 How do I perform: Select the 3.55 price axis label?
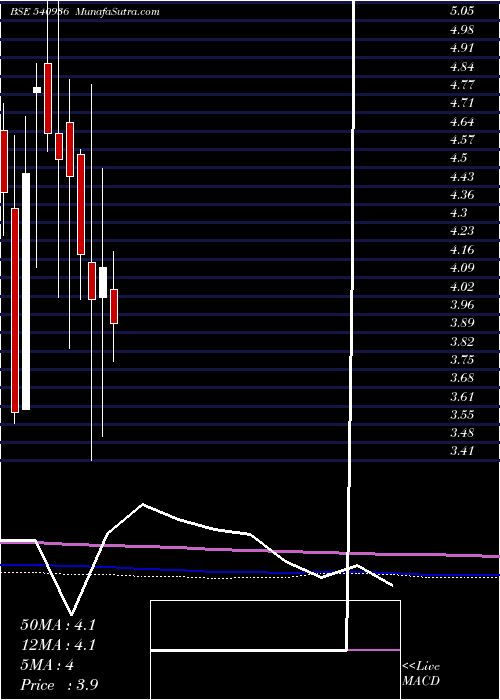(x=462, y=415)
